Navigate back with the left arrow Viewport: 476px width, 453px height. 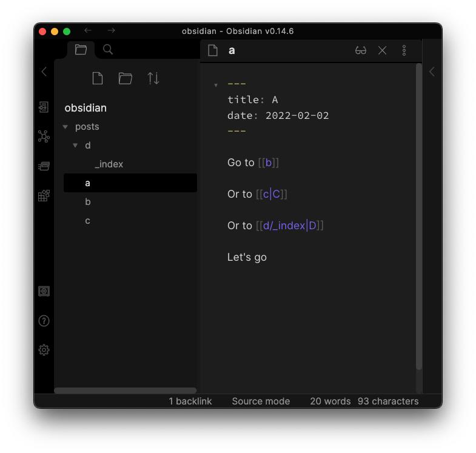click(88, 30)
